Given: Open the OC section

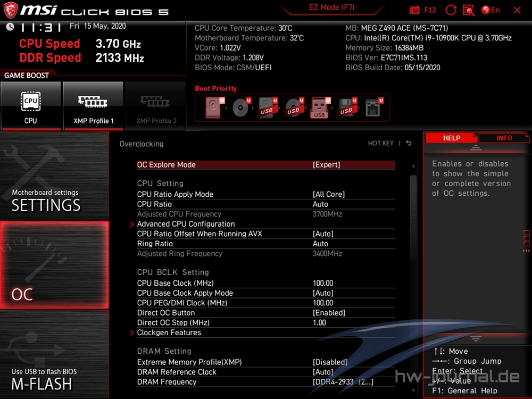Looking at the screenshot, I should point(54,265).
